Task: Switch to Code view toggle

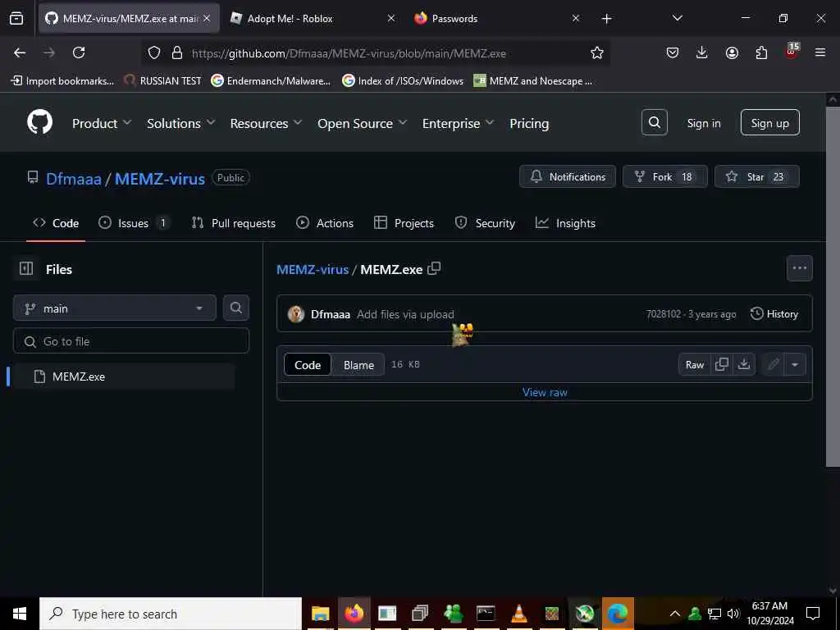Action: tap(308, 365)
